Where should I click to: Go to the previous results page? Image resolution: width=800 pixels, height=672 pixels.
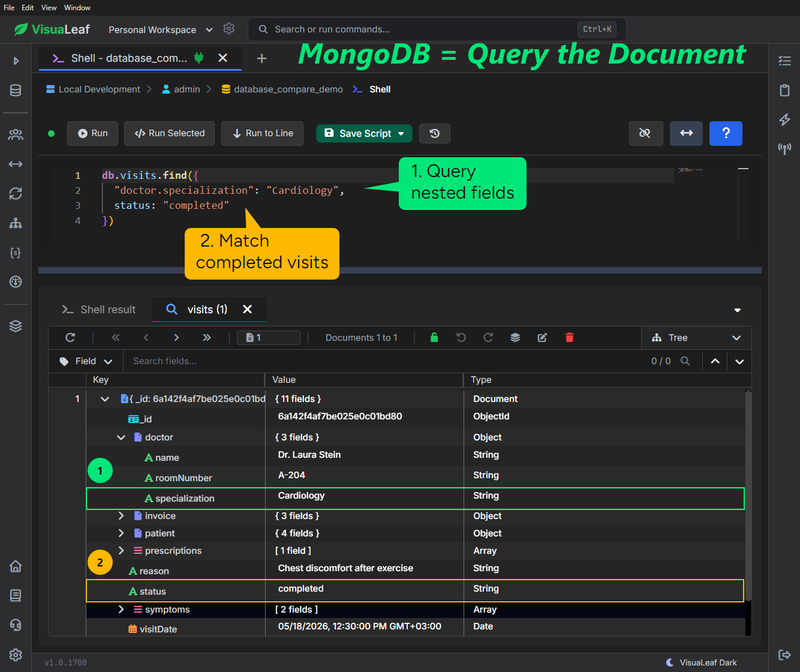[x=146, y=338]
